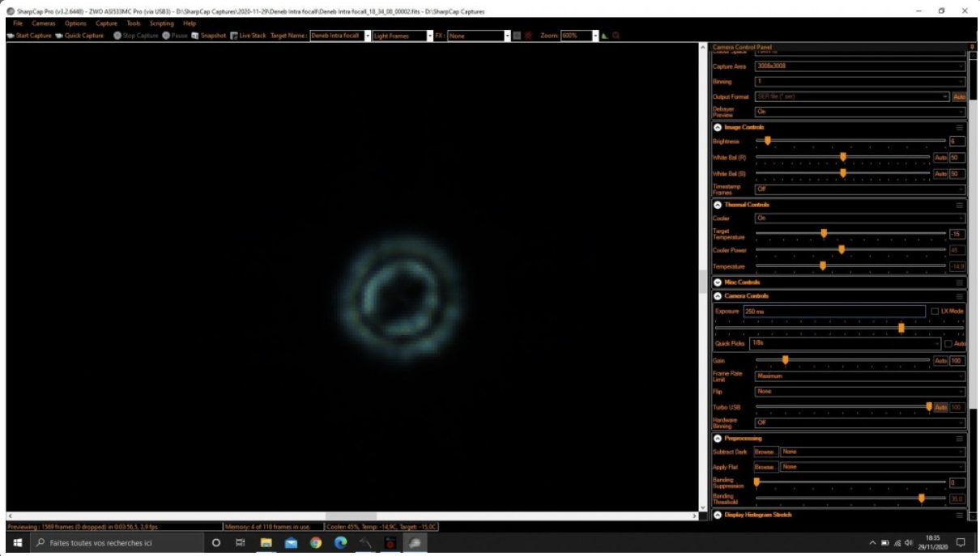Open the Binning dropdown
The width and height of the screenshot is (980, 556).
coord(859,82)
